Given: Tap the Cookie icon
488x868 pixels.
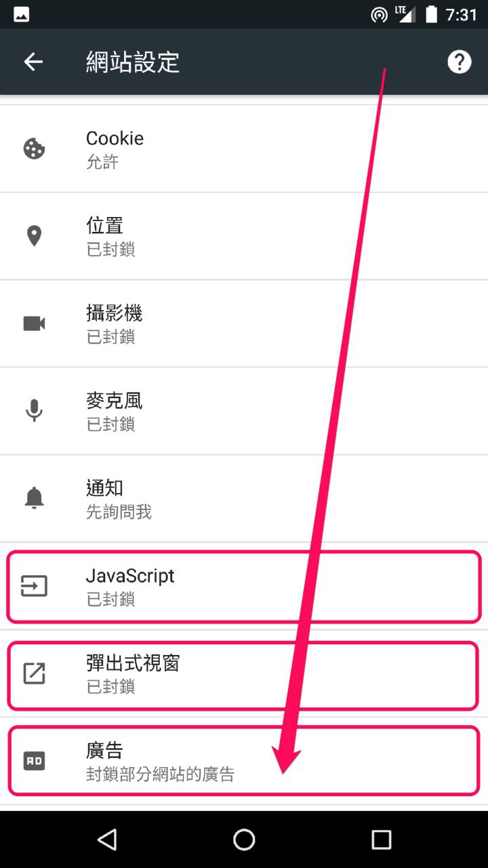Looking at the screenshot, I should tap(34, 149).
